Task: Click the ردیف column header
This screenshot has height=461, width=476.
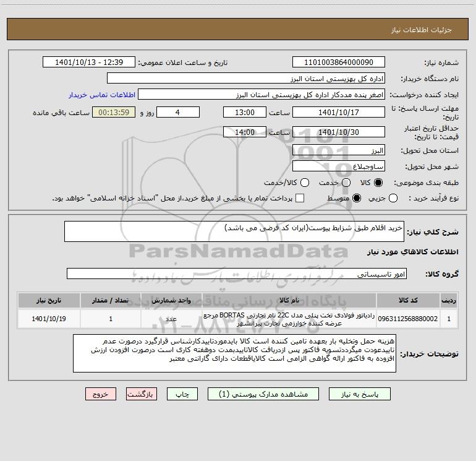Action: (x=449, y=300)
